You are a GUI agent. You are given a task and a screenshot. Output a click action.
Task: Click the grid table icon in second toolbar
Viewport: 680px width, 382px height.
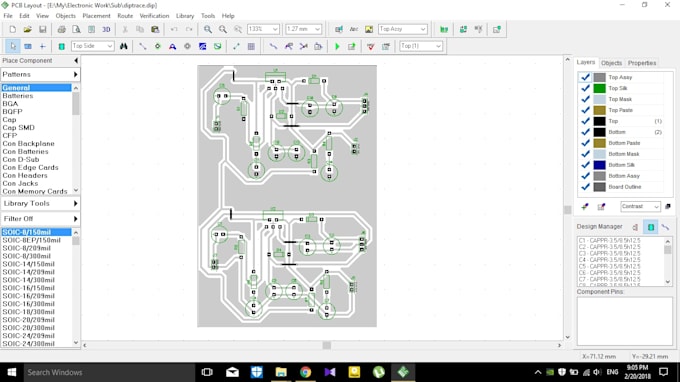(x=251, y=46)
